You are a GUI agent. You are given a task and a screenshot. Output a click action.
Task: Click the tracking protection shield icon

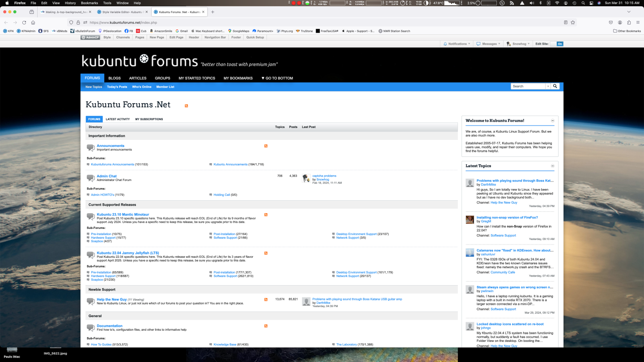[71, 22]
